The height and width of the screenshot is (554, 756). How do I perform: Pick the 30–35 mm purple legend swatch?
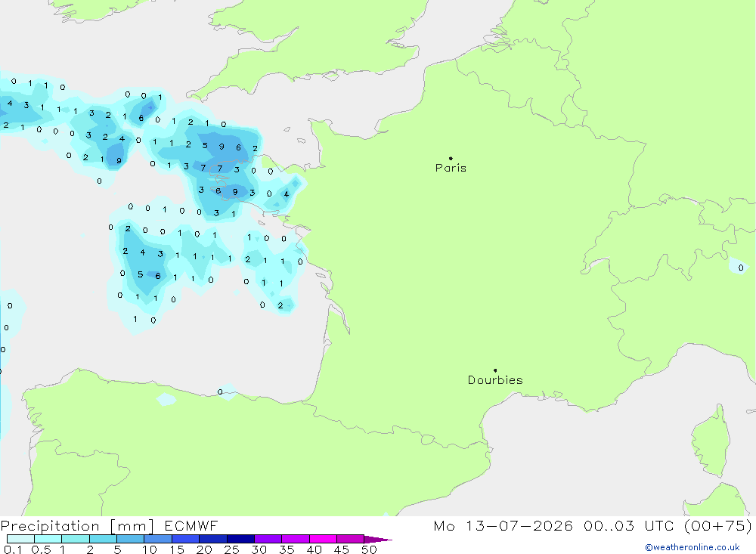(x=268, y=539)
